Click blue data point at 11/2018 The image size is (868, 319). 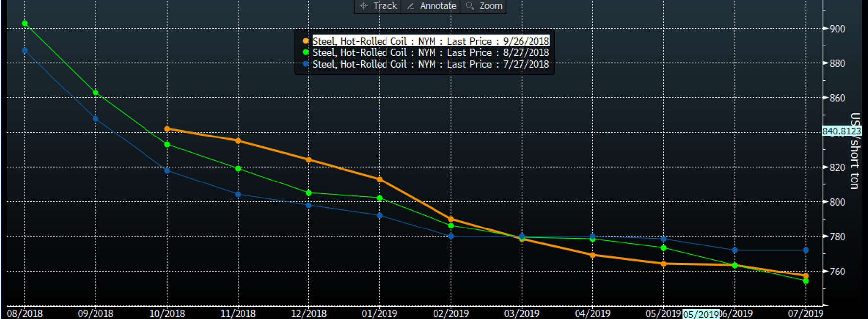tap(238, 194)
